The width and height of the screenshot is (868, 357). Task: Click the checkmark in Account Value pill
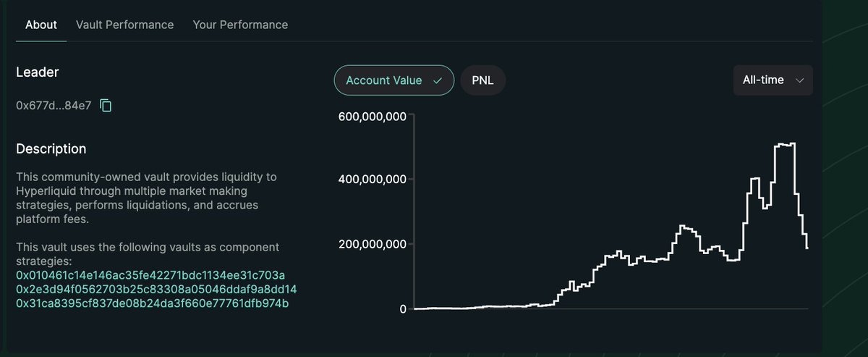437,80
